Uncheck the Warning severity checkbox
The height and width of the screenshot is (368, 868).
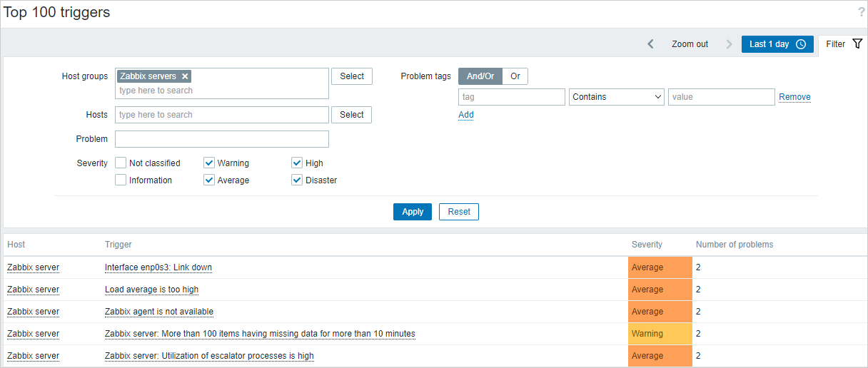click(x=209, y=163)
